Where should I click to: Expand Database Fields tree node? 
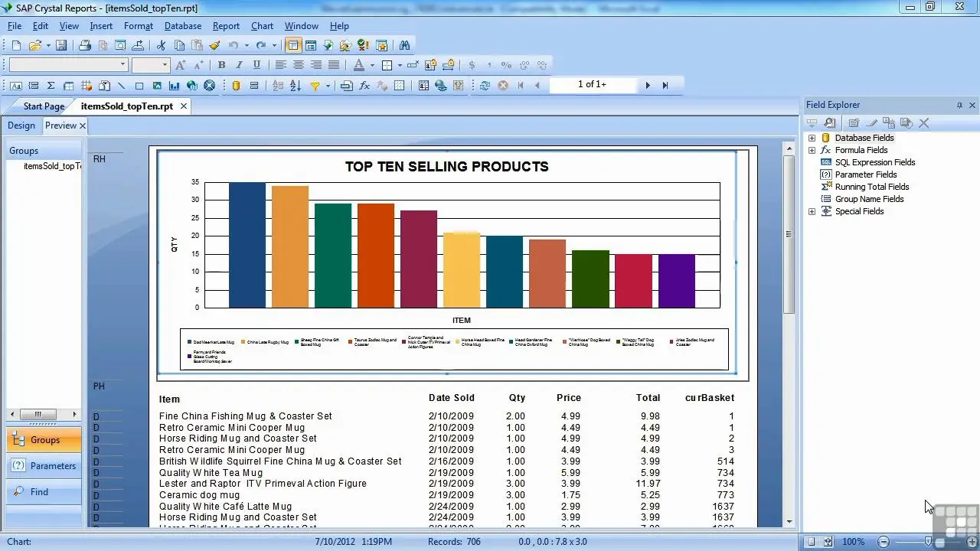(812, 138)
